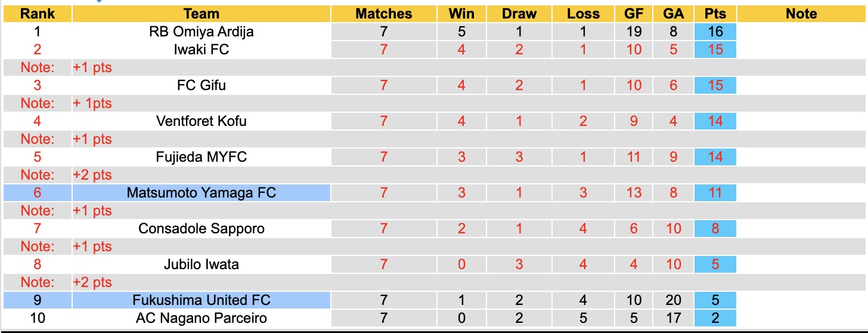The height and width of the screenshot is (333, 868).
Task: Open the AC Nagano Parceiro entry
Action: (201, 318)
